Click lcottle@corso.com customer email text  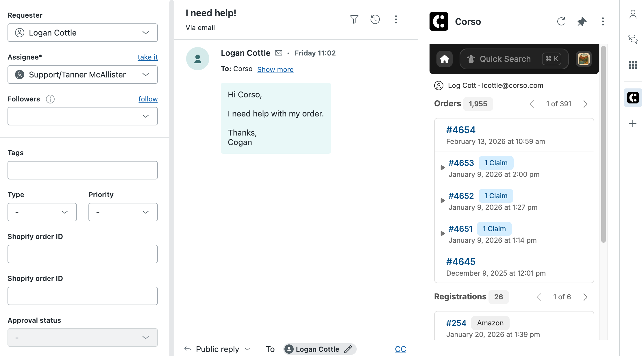point(512,86)
